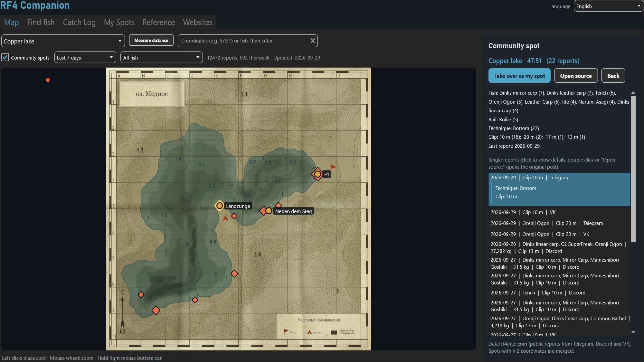Select the Orenji Ogon Clip 20 m Telegram report

559,223
